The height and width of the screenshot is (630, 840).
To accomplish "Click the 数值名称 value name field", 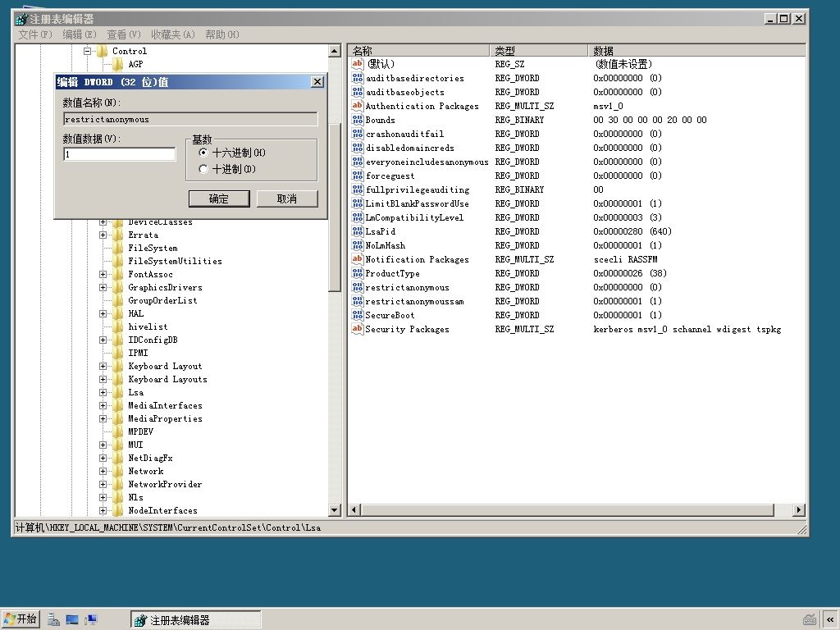I will [190, 119].
